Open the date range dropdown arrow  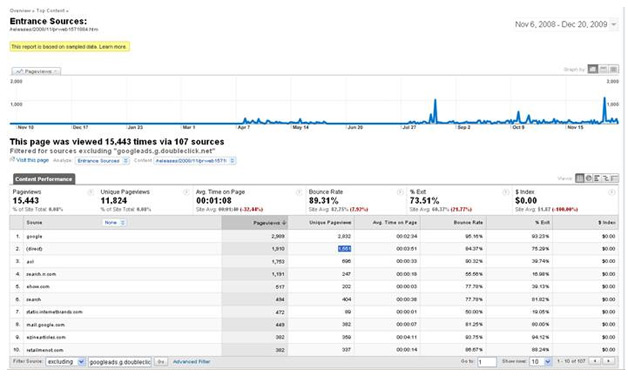613,24
